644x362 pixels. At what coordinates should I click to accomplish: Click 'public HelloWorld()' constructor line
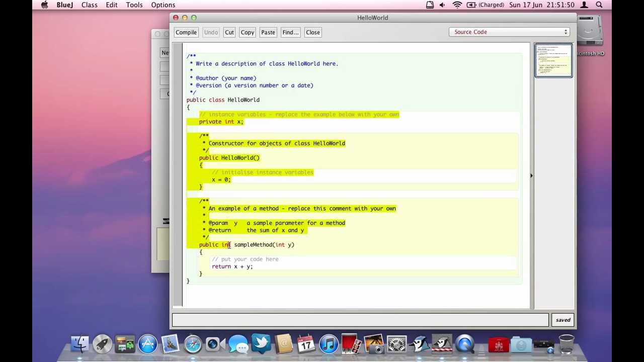(x=229, y=158)
